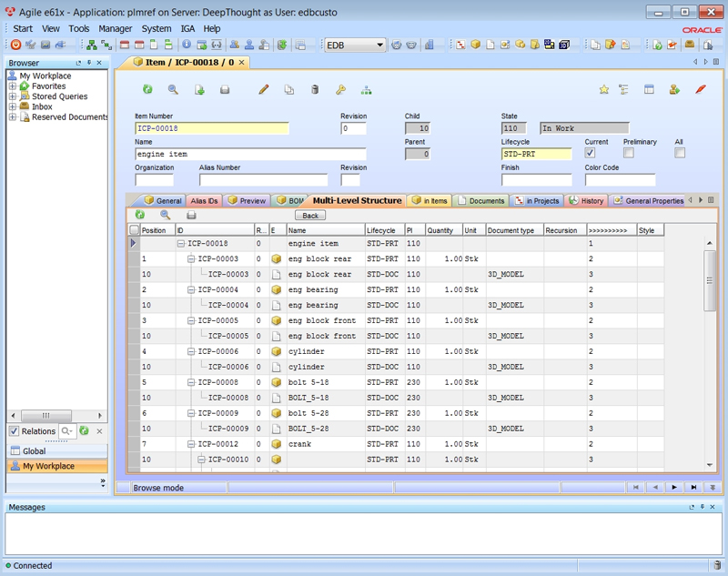Image resolution: width=728 pixels, height=576 pixels.
Task: Click the blue bar chart toolbar icon
Action: [430, 45]
